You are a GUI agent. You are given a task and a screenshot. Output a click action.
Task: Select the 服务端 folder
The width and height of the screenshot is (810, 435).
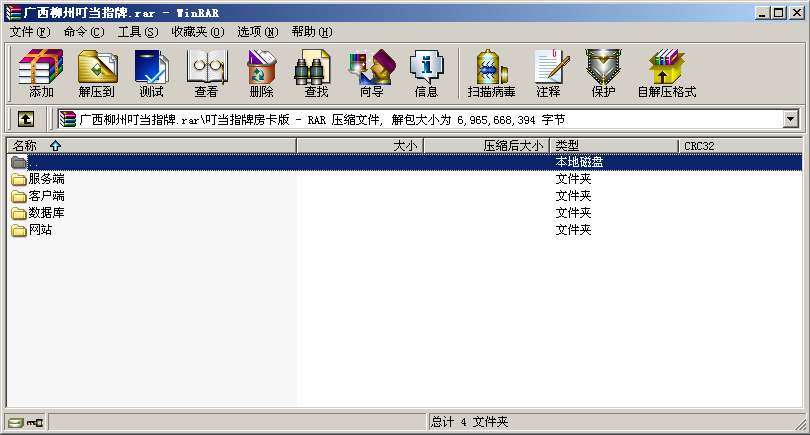[x=46, y=179]
